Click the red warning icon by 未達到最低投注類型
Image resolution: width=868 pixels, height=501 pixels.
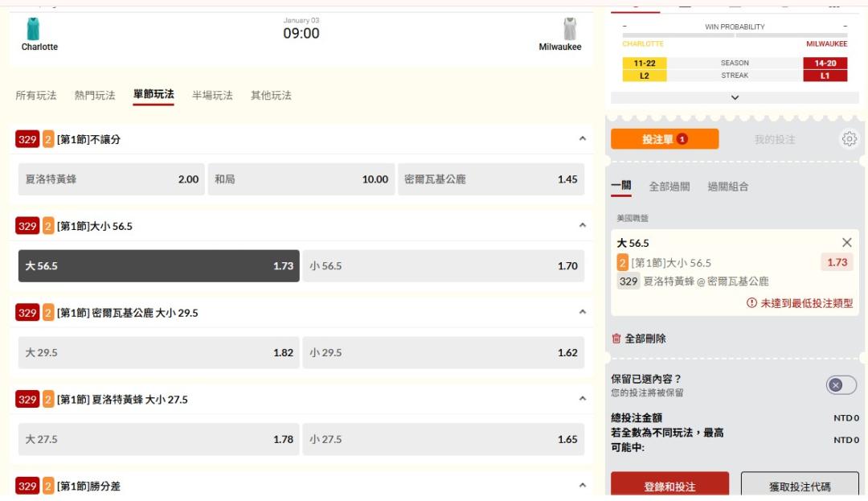point(751,303)
